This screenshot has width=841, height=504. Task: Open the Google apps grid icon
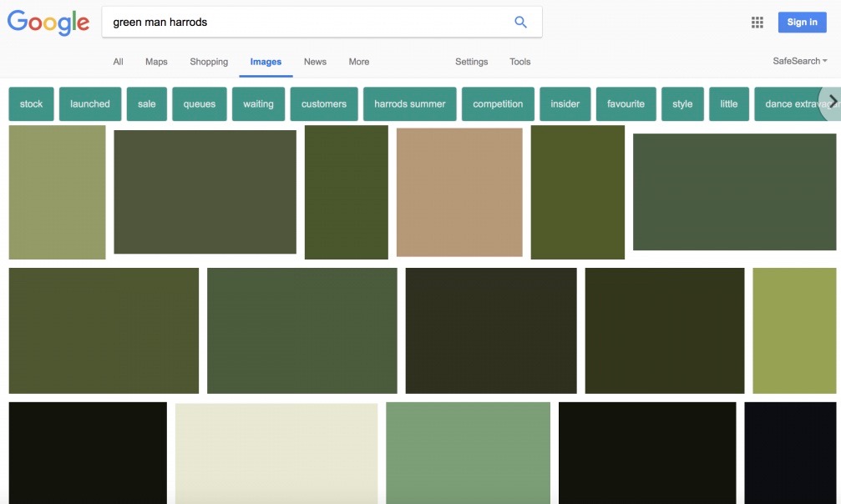[757, 23]
